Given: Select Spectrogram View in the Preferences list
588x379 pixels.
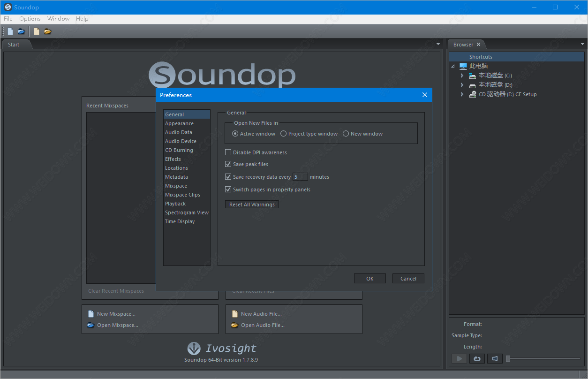Looking at the screenshot, I should tap(187, 212).
